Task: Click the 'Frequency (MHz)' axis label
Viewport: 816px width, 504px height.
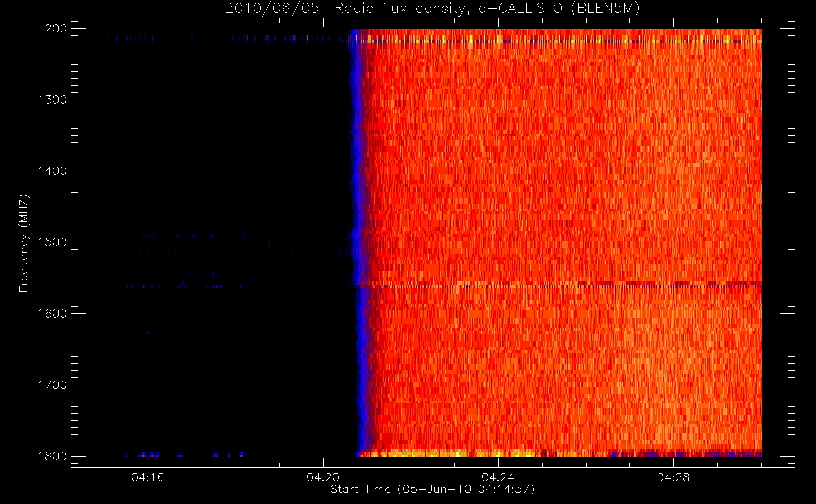Action: [x=24, y=243]
